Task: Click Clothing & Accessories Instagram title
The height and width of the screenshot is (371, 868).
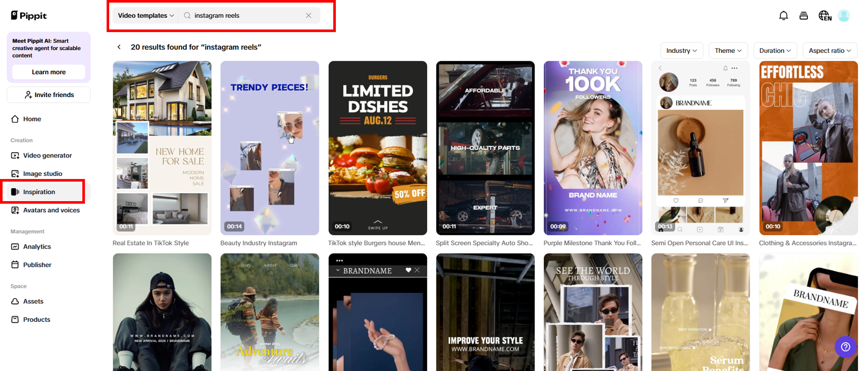Action: click(x=808, y=243)
